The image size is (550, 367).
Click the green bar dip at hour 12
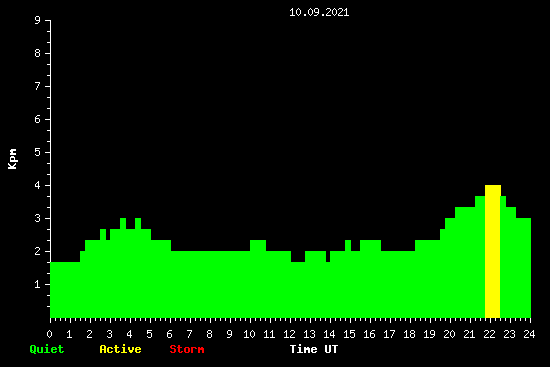298,290
